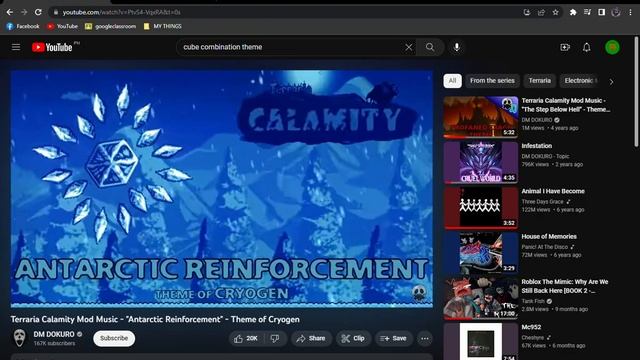Screen dimensions: 640x360
Task: Open the Facebook bookmark
Action: 23,26
